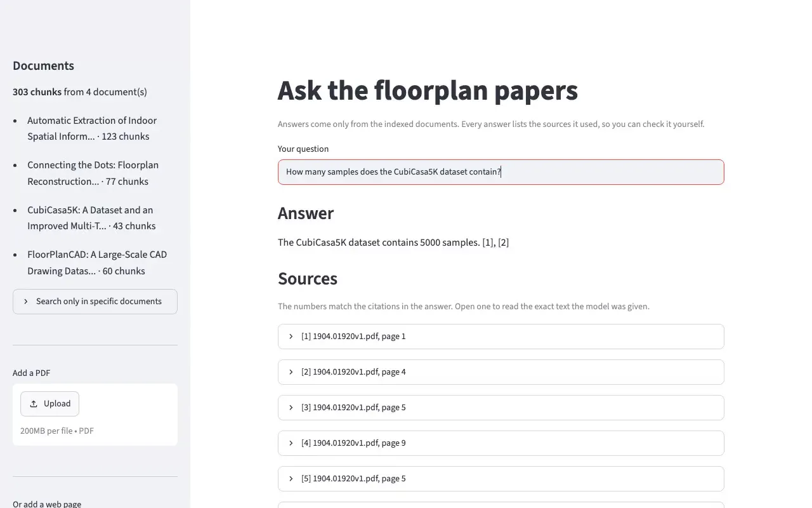The width and height of the screenshot is (812, 508).
Task: Expand source [2] 1904.01920v1.pdf, page 4
Action: [501, 372]
